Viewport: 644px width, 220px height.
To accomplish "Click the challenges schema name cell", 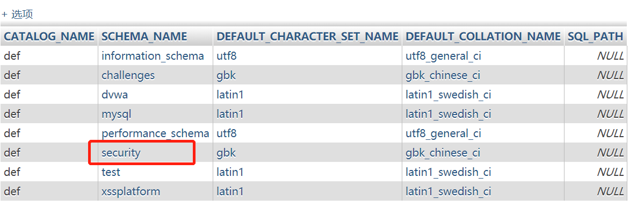I will 128,75.
